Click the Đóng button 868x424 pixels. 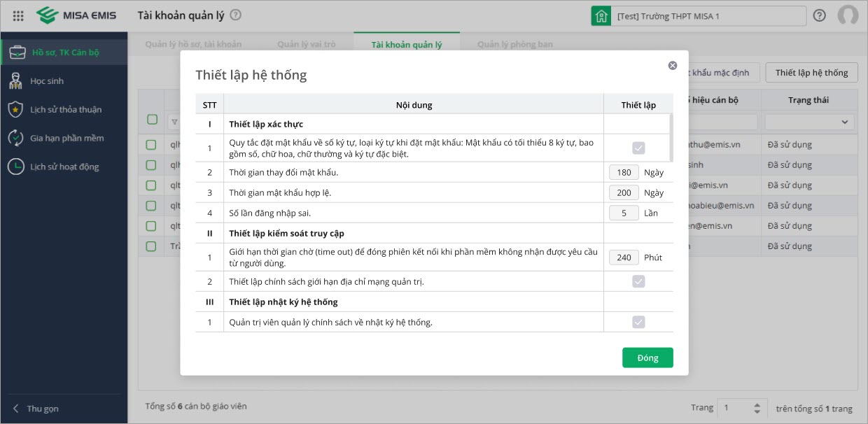point(647,358)
